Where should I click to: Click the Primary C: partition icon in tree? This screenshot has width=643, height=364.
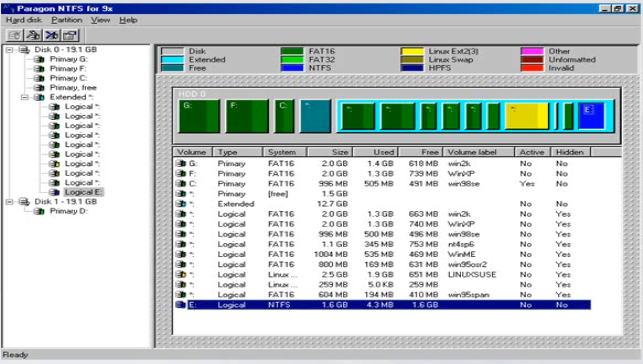[39, 78]
